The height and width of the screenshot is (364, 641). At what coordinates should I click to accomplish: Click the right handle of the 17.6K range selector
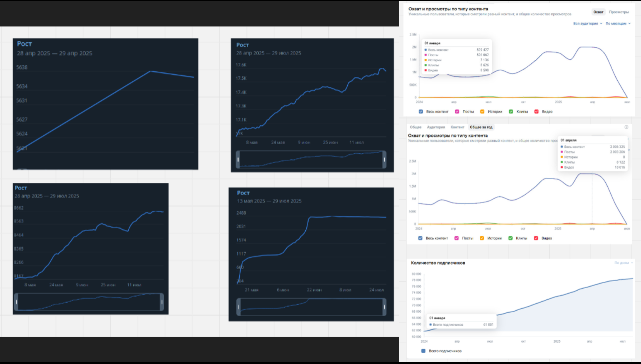click(x=384, y=160)
